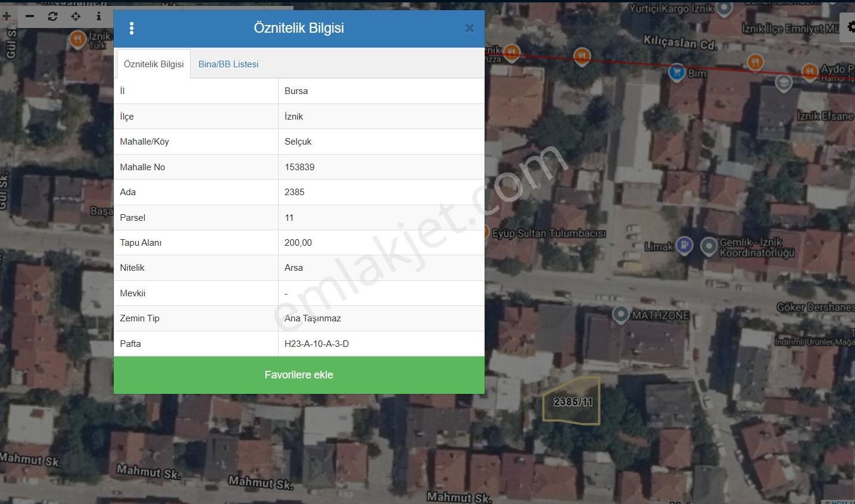Click the Eyüp Sultan Tulumbacısı map label

click(549, 234)
